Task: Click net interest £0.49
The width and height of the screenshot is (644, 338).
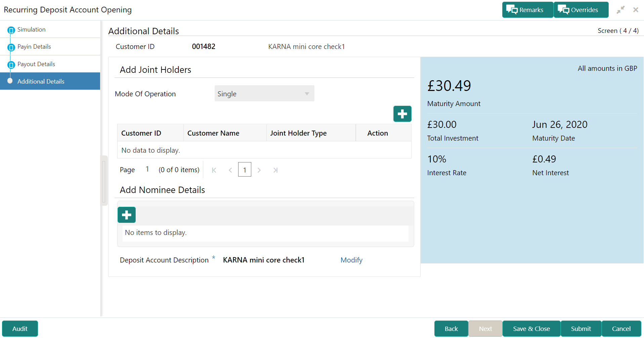Action: pyautogui.click(x=544, y=159)
